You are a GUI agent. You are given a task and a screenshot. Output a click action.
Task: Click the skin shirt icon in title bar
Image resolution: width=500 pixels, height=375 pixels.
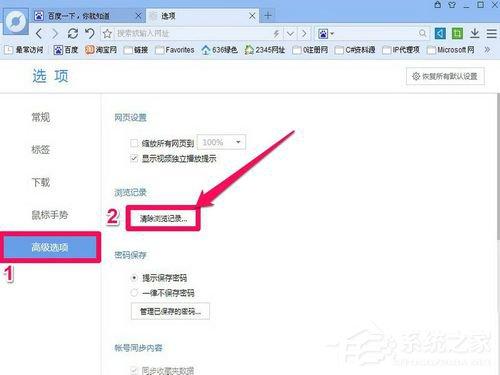coord(452,5)
